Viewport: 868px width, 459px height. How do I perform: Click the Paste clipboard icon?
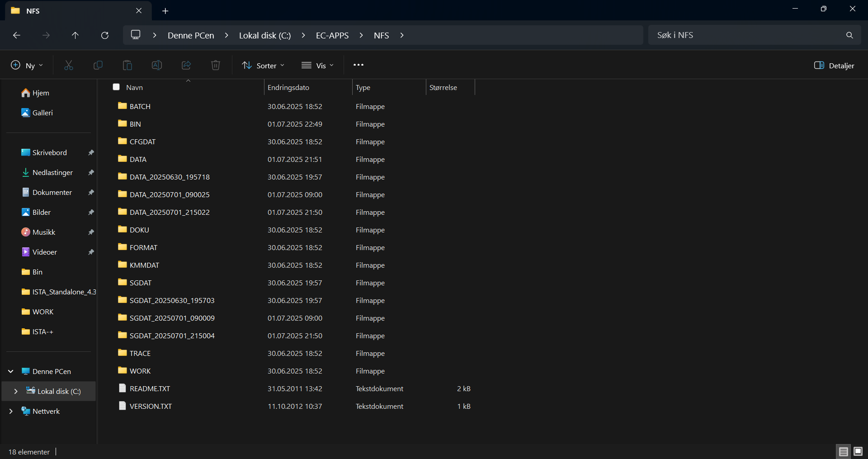click(127, 66)
